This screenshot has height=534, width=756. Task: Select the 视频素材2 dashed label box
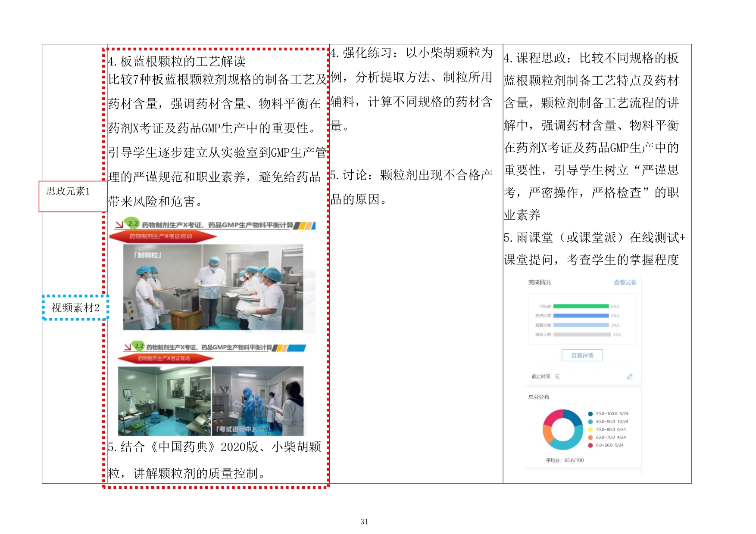(x=75, y=307)
